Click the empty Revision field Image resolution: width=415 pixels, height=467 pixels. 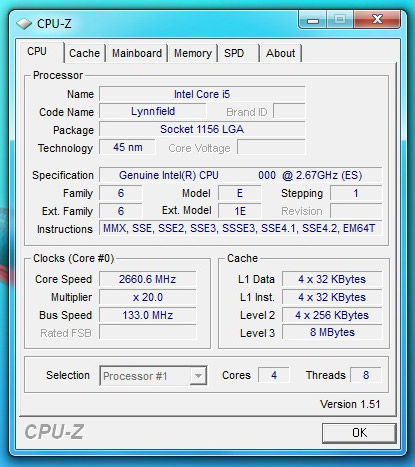point(356,211)
